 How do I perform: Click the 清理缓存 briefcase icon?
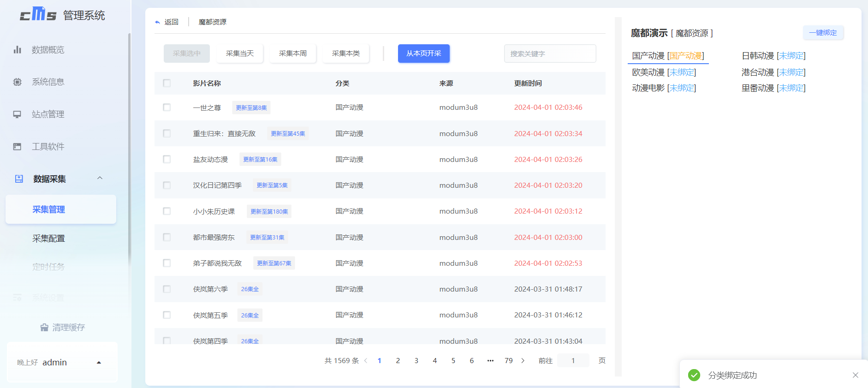[44, 328]
